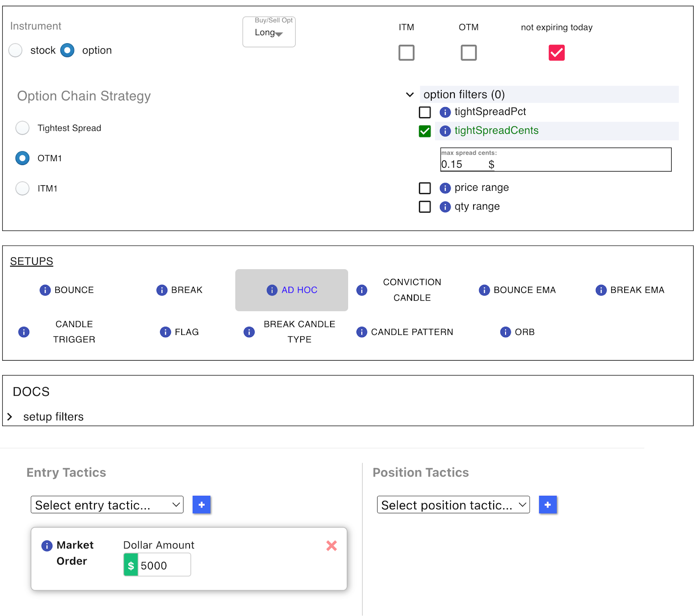This screenshot has width=697, height=616.
Task: Enable the ITM checkbox
Action: 406,53
